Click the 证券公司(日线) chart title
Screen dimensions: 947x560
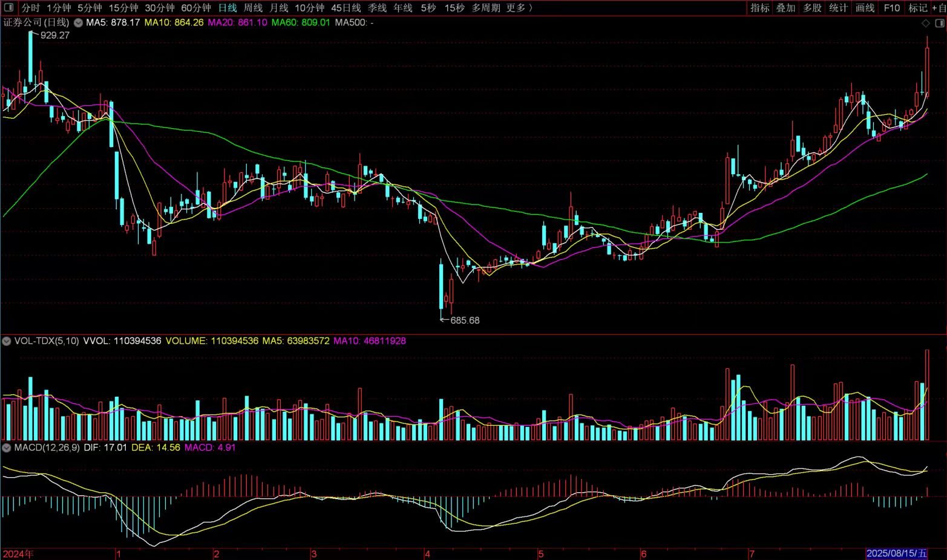coord(36,22)
